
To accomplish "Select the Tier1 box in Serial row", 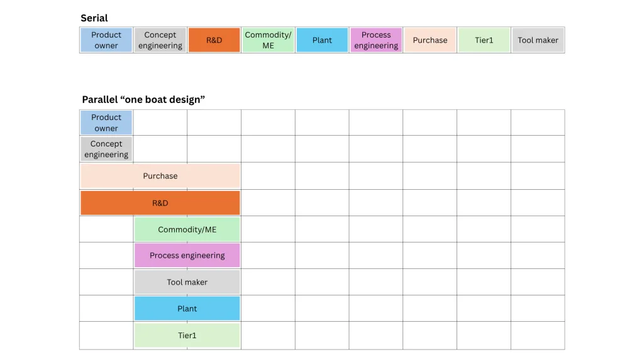I will [x=484, y=40].
